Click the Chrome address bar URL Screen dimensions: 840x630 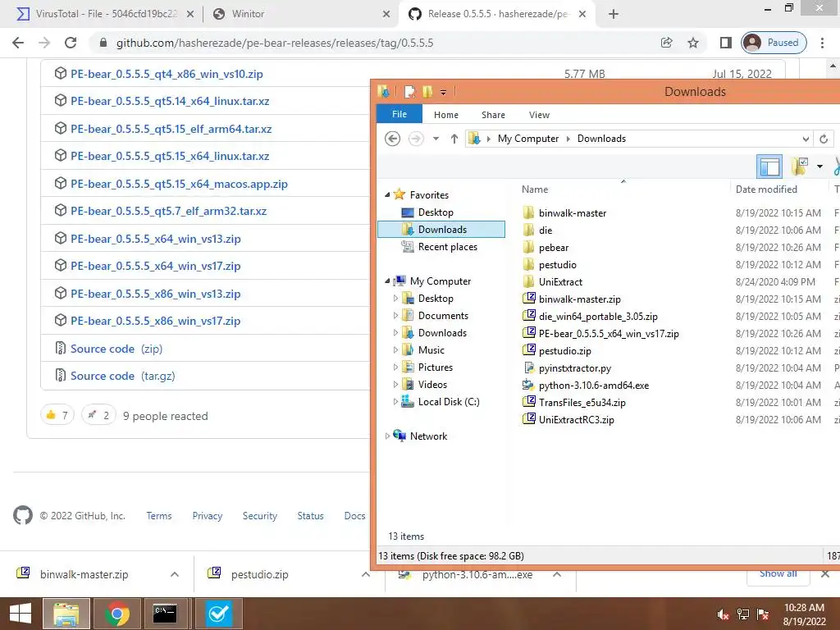275,43
